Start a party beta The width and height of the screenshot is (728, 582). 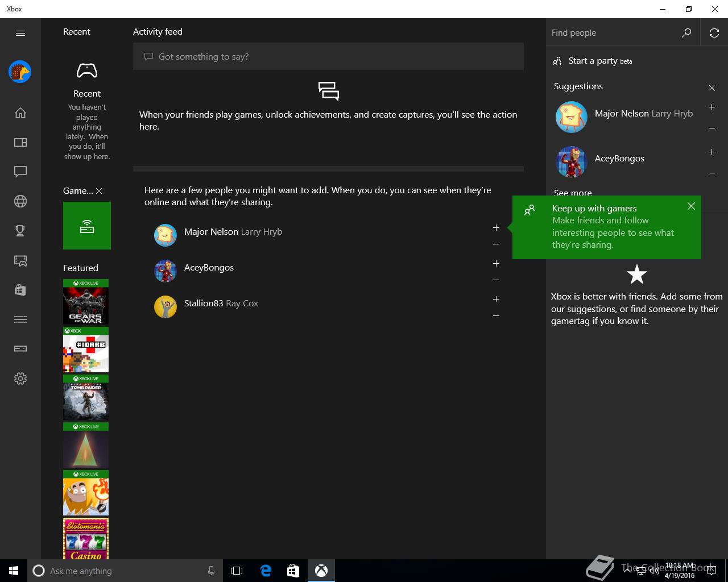pos(593,61)
